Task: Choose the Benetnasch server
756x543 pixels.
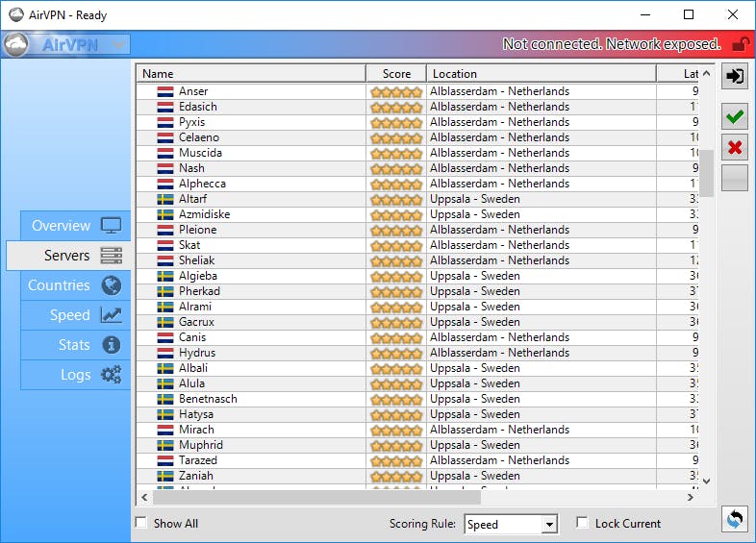Action: (417, 399)
